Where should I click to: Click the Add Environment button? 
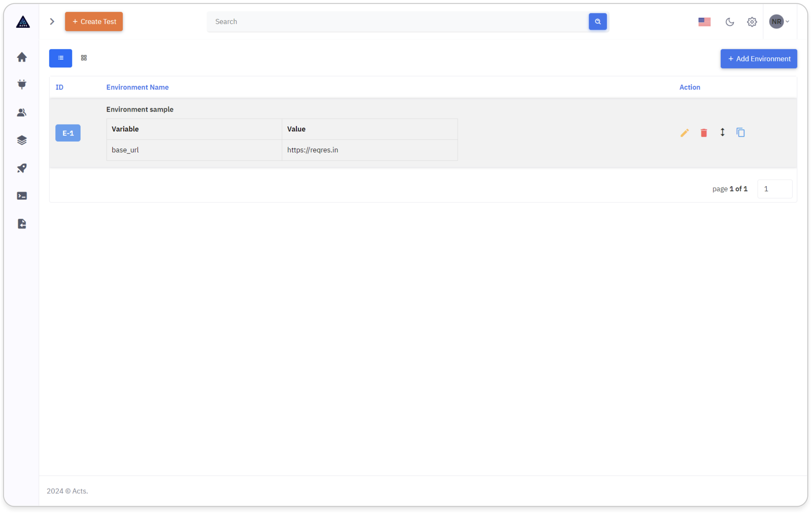[x=759, y=59]
